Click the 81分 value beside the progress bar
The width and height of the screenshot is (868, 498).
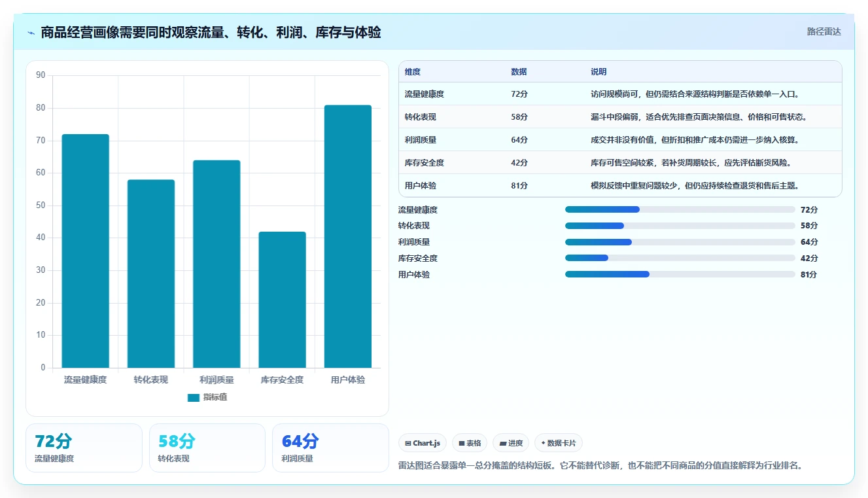click(809, 275)
